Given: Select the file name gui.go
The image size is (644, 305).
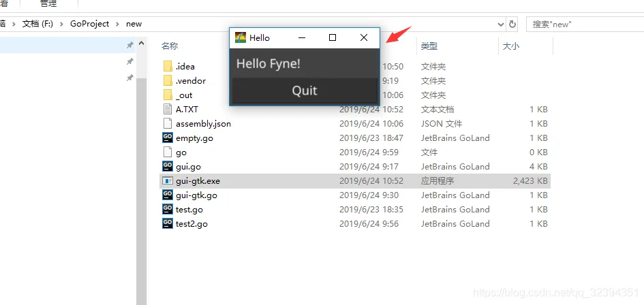Looking at the screenshot, I should 188,167.
